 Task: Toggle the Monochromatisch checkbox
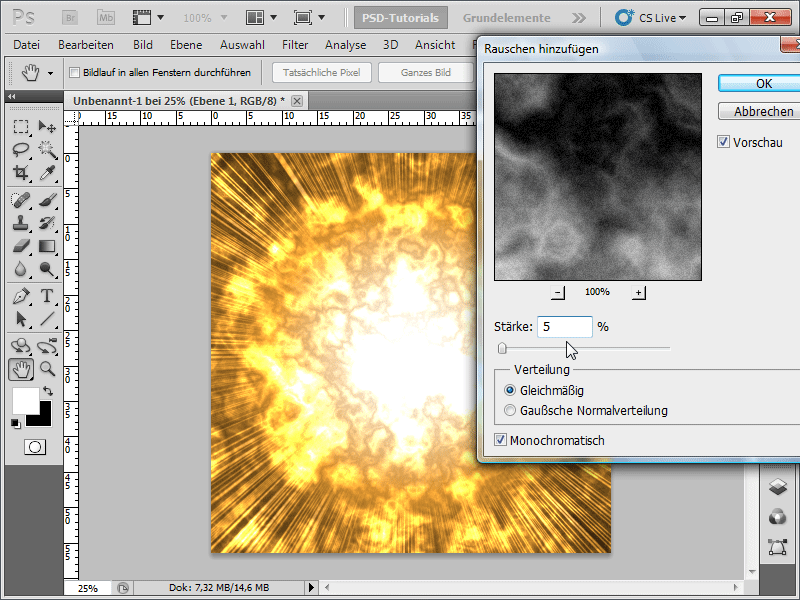(x=501, y=440)
